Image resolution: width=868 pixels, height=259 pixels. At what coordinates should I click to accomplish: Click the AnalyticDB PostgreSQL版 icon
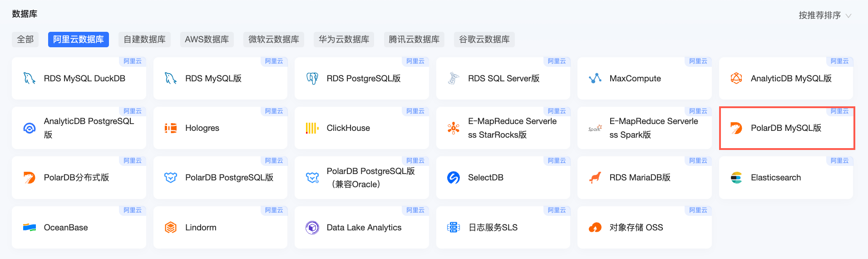(x=30, y=128)
